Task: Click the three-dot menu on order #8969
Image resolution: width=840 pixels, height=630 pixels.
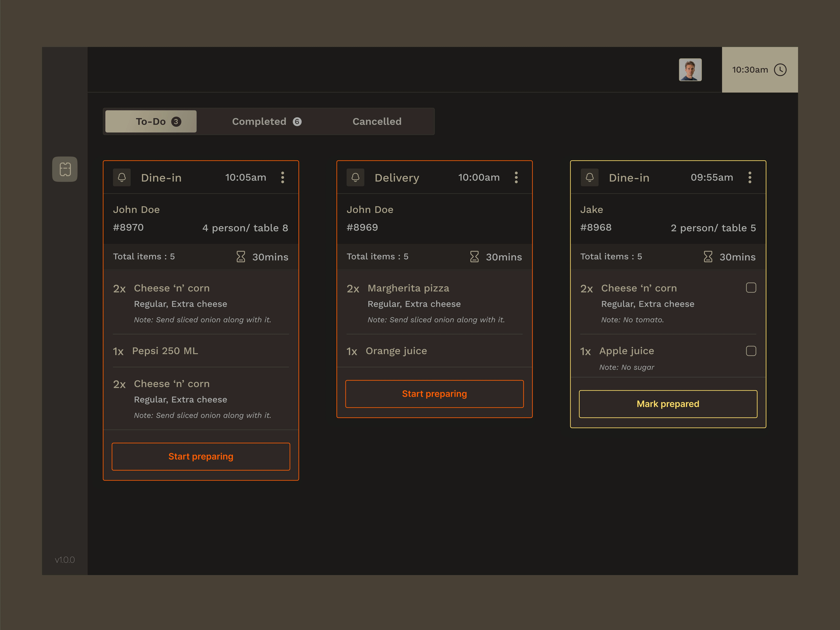Action: pyautogui.click(x=517, y=177)
